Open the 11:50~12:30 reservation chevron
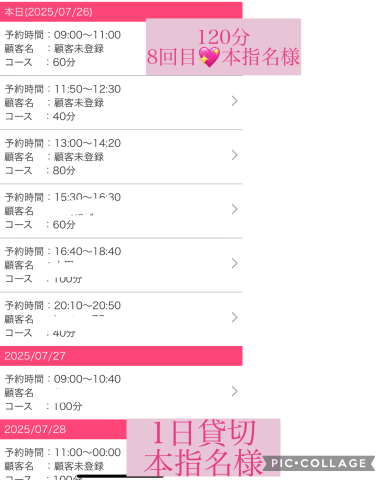 (235, 101)
